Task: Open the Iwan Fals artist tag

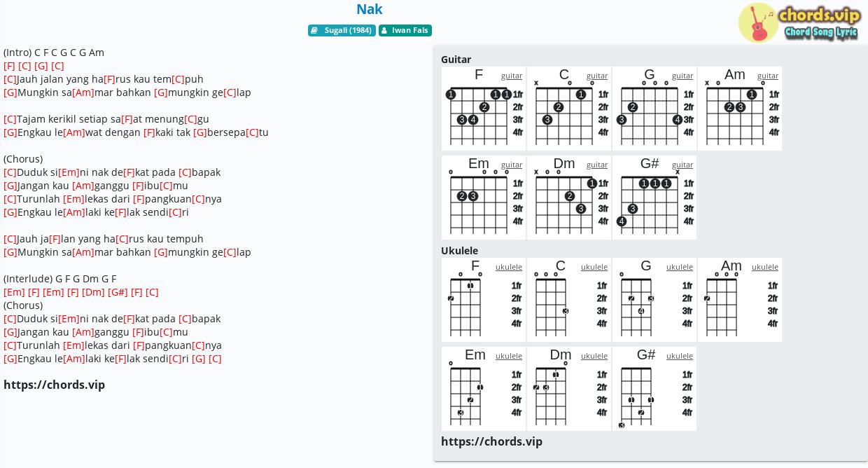Action: point(405,31)
